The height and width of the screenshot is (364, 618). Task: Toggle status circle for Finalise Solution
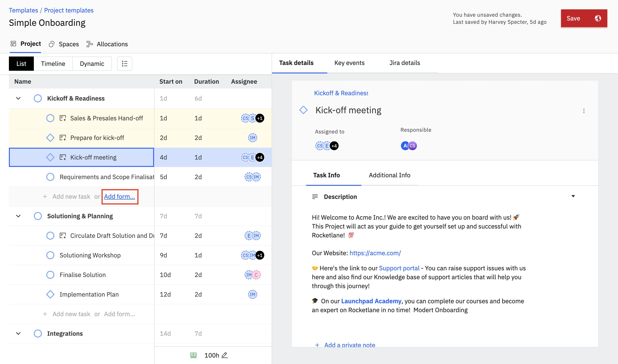click(50, 275)
